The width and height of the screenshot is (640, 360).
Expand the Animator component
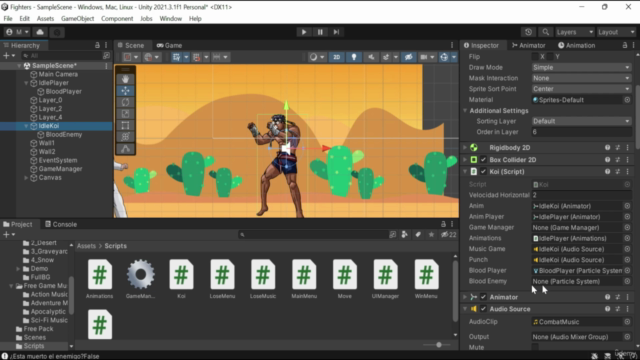(x=464, y=297)
